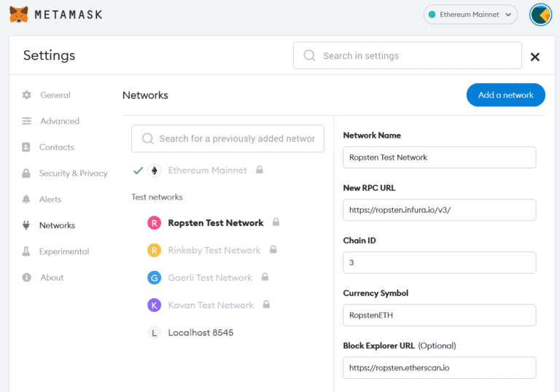Viewport: 560px width, 392px height.
Task: Open Alerts settings
Action: click(50, 199)
